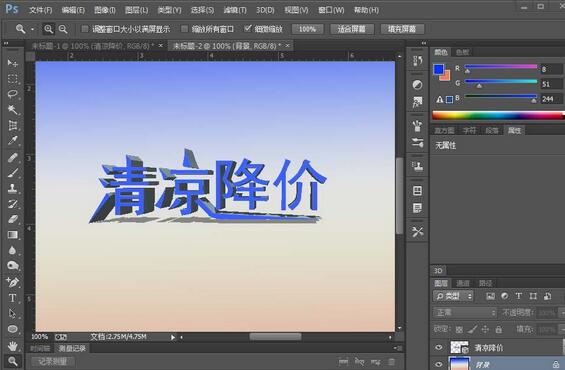The width and height of the screenshot is (565, 370).
Task: Open 文件(F) menu
Action: pos(41,10)
